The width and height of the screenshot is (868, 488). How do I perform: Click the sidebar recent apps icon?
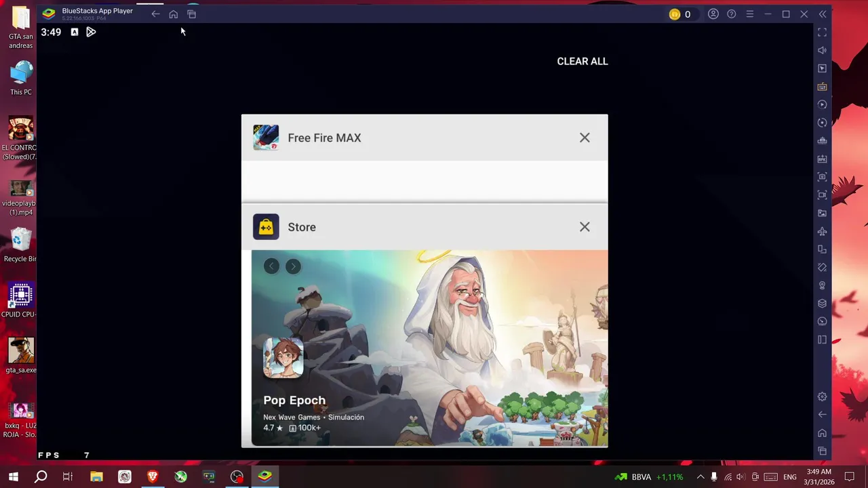(823, 451)
